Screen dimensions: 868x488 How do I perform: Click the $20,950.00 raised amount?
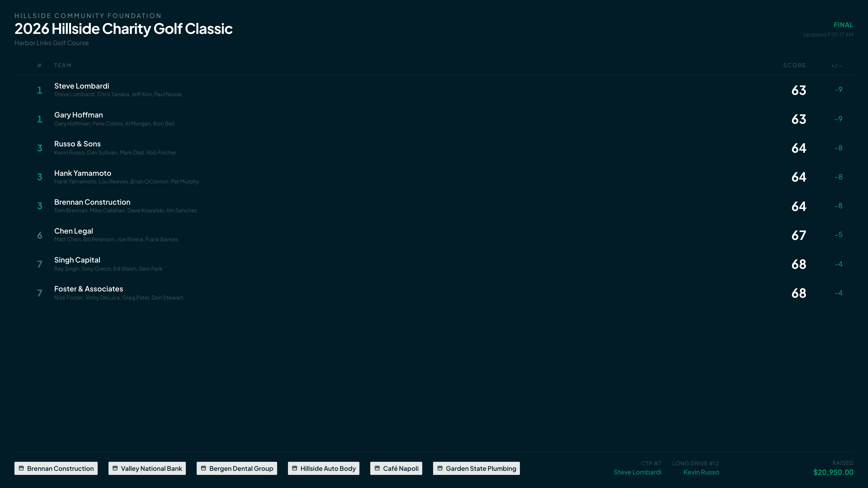pyautogui.click(x=833, y=472)
